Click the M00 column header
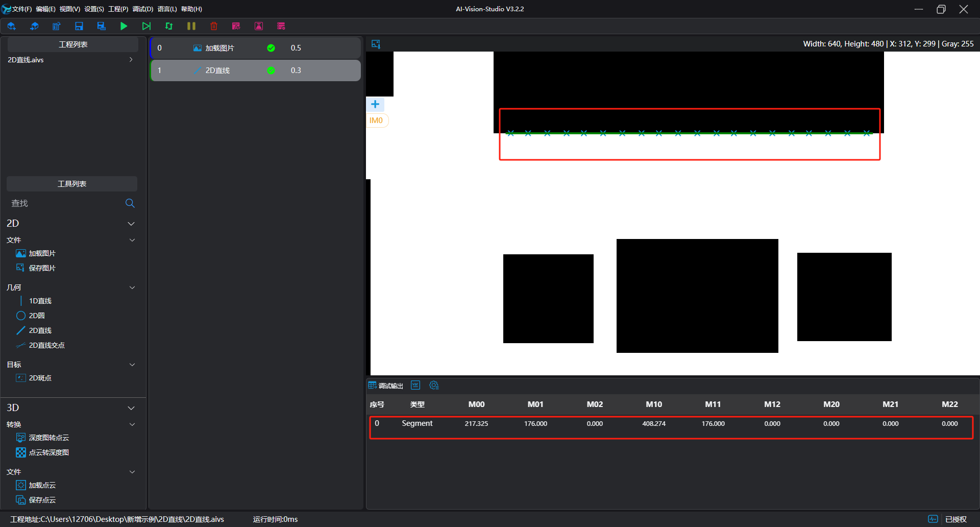Viewport: 980px width, 527px height. pos(476,404)
